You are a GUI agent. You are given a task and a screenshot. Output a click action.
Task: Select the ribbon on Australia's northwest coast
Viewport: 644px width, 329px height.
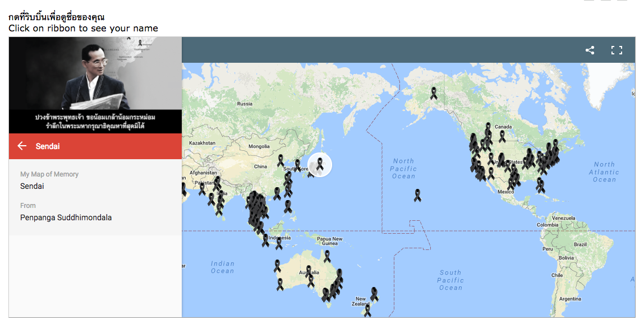(x=277, y=266)
